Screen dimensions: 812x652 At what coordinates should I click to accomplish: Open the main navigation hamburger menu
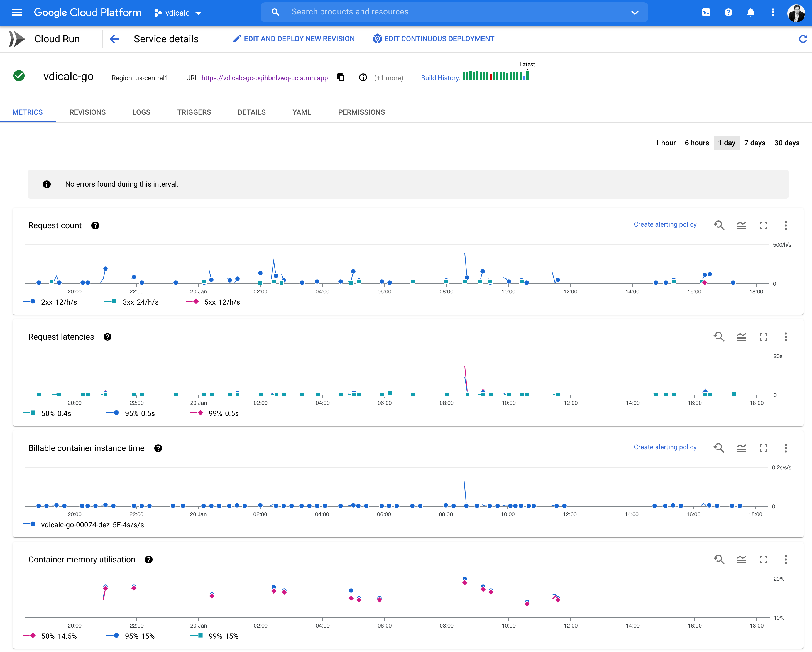click(17, 13)
